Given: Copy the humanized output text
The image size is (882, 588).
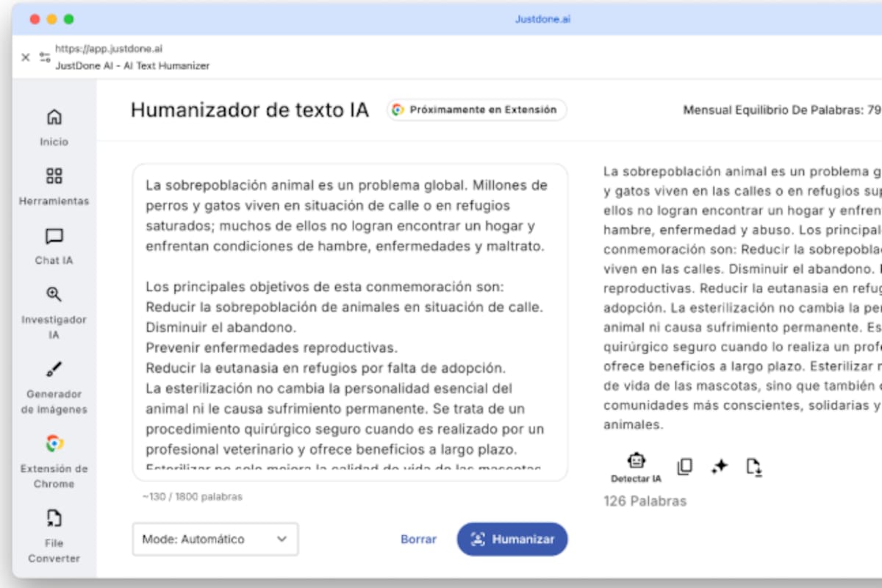Looking at the screenshot, I should [684, 465].
